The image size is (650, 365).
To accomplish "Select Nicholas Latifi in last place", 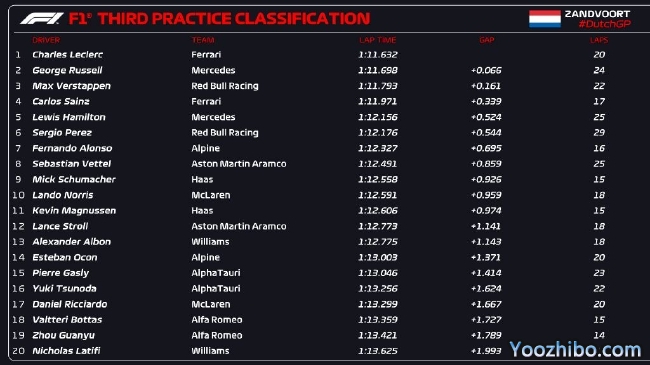I will (x=66, y=351).
